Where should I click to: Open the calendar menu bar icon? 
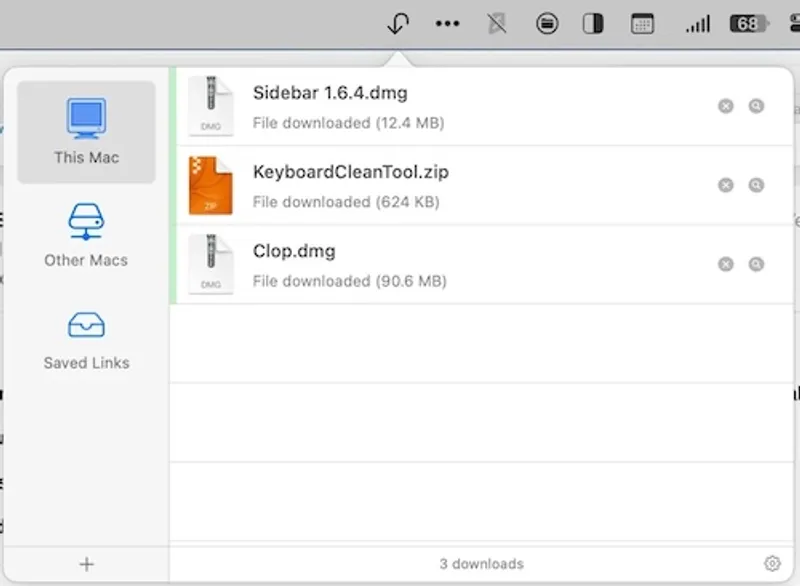click(x=642, y=23)
